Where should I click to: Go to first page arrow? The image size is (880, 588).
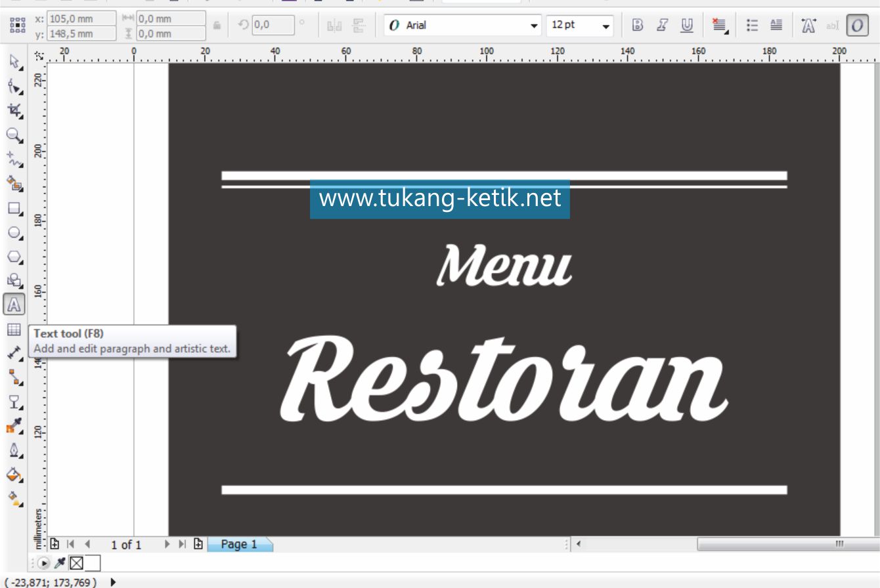click(x=71, y=544)
